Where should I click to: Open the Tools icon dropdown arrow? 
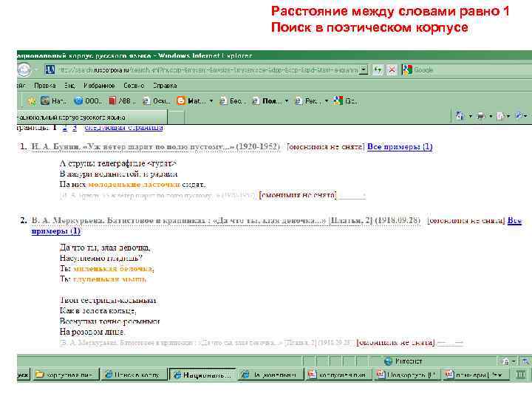pyautogui.click(x=525, y=116)
